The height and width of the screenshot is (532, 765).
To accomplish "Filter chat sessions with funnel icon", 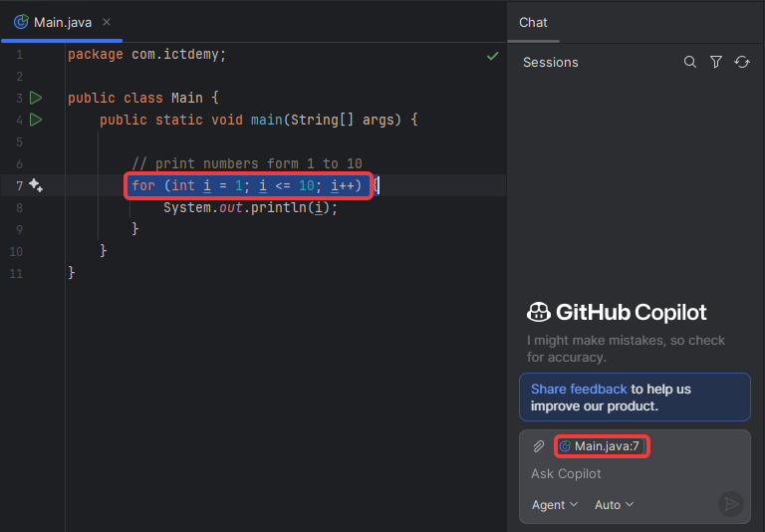I will (x=716, y=62).
